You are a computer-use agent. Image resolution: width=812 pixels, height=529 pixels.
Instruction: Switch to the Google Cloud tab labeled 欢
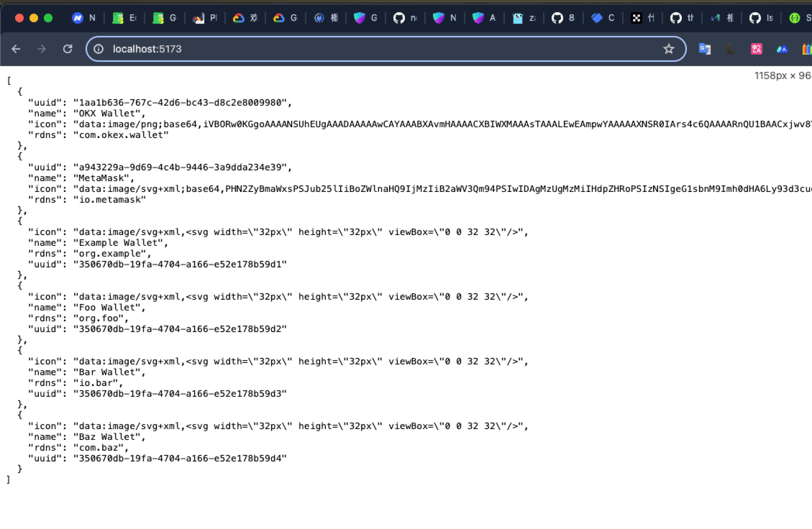coord(245,18)
